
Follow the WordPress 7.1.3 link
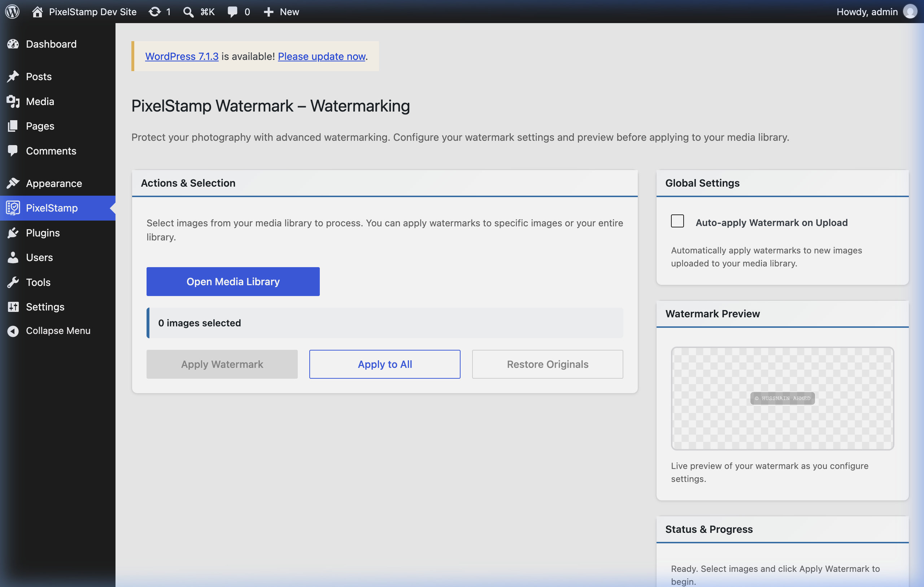coord(182,56)
